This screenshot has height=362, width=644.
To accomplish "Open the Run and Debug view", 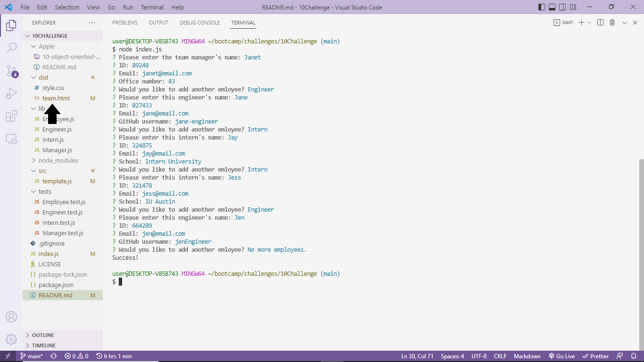I will 11,93.
